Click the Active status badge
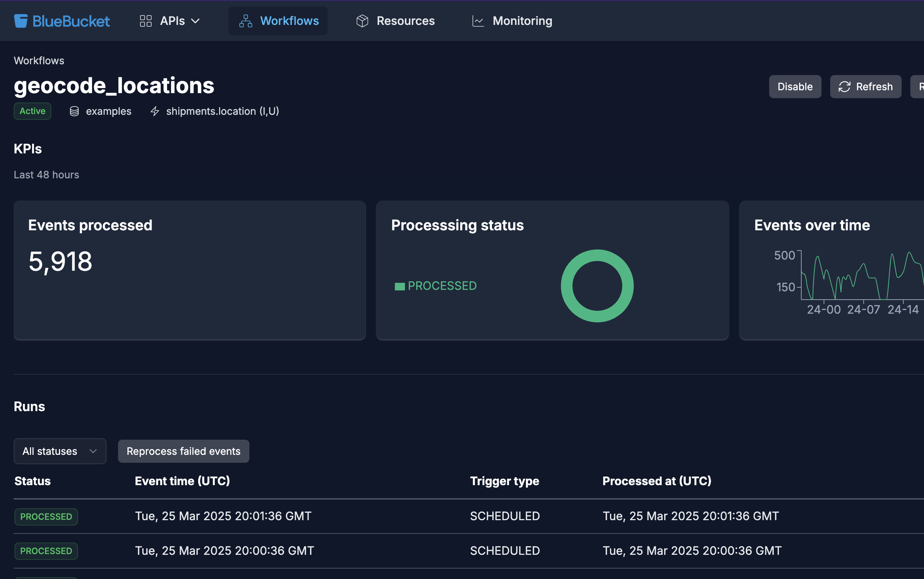Image resolution: width=924 pixels, height=579 pixels. click(32, 111)
